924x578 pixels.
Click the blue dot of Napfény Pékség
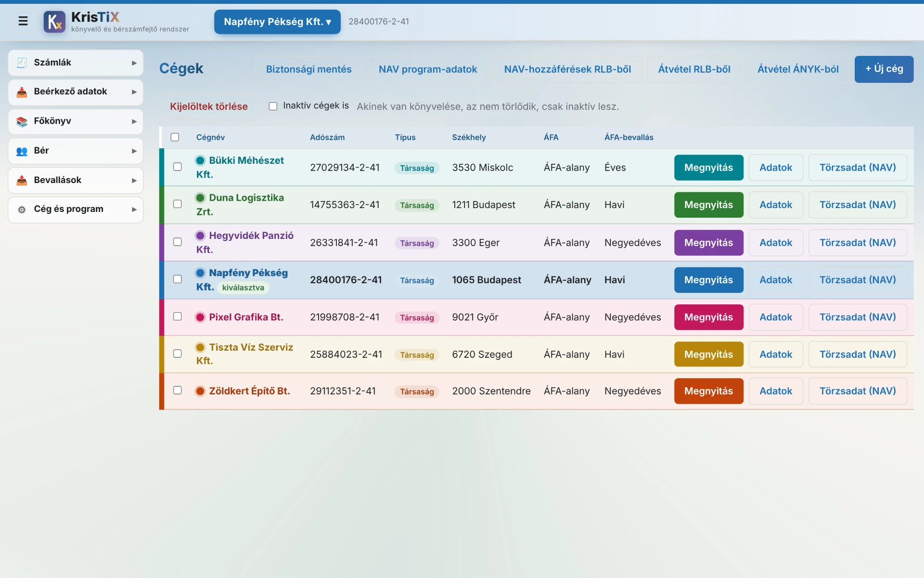pyautogui.click(x=200, y=273)
